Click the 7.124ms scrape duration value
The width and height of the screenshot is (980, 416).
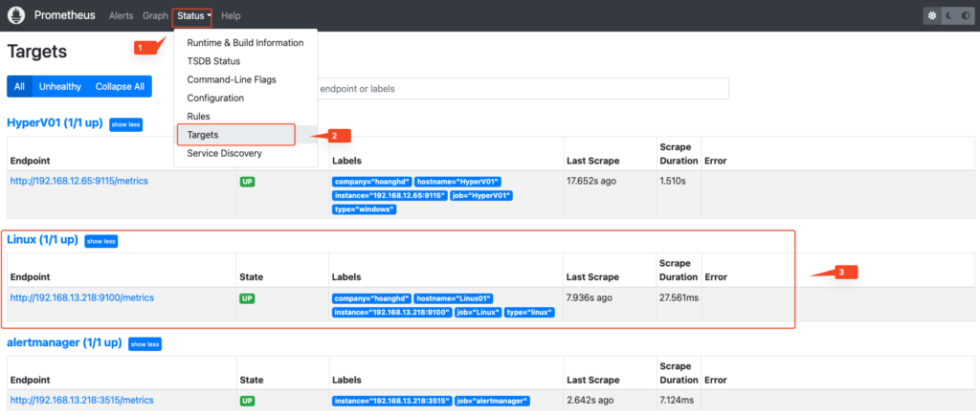(x=677, y=400)
